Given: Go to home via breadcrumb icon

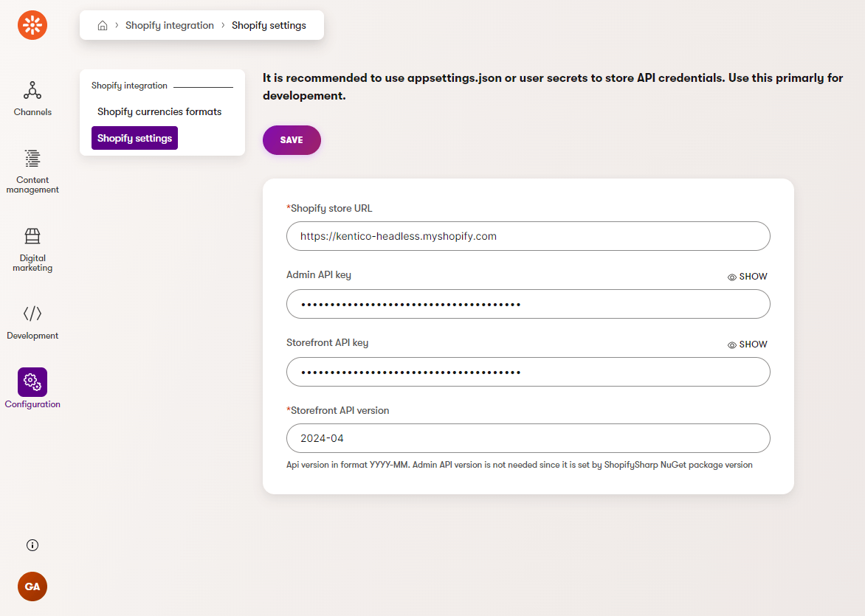Looking at the screenshot, I should [x=103, y=25].
